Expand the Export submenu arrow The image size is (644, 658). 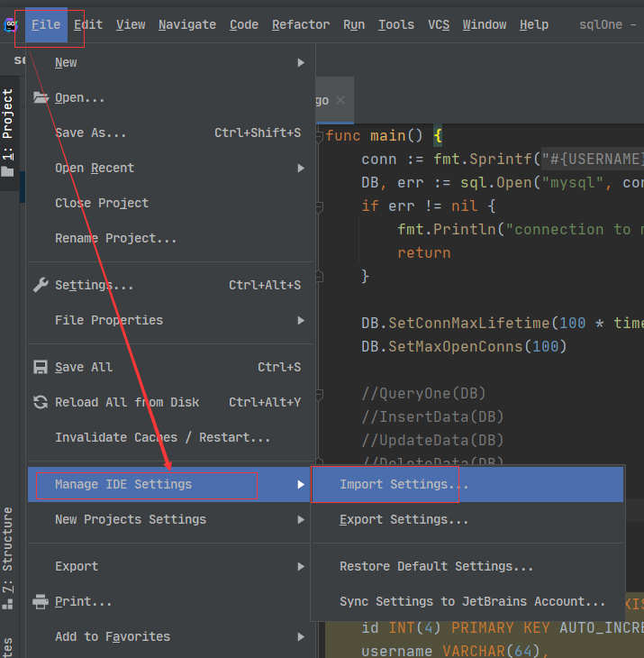coord(301,567)
